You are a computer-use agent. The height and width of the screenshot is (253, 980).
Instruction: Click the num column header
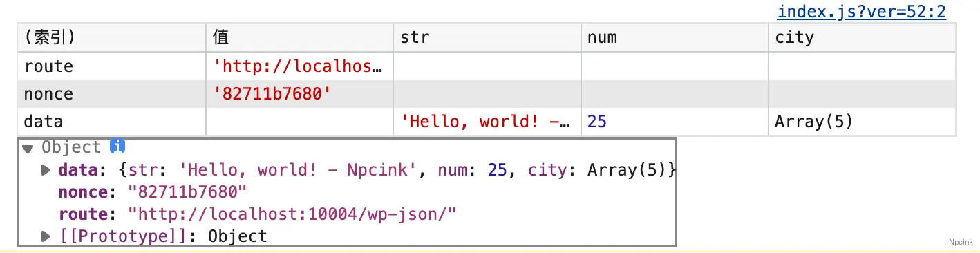(x=675, y=37)
